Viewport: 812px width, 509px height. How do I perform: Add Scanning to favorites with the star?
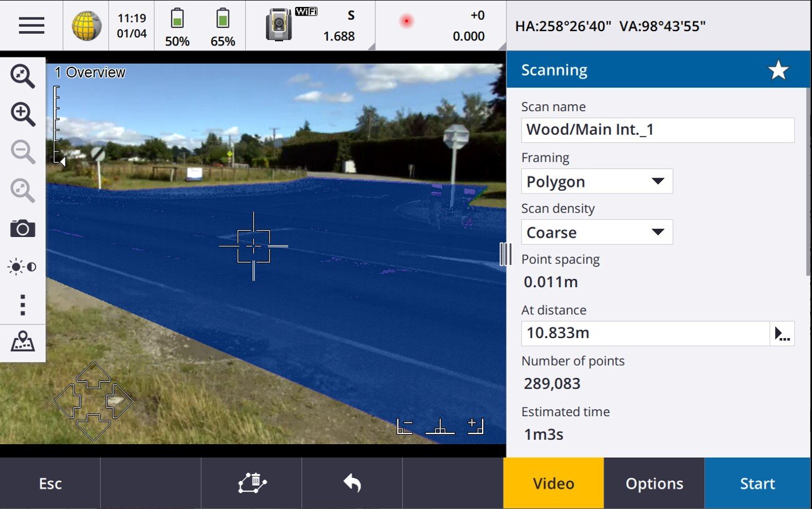point(778,70)
